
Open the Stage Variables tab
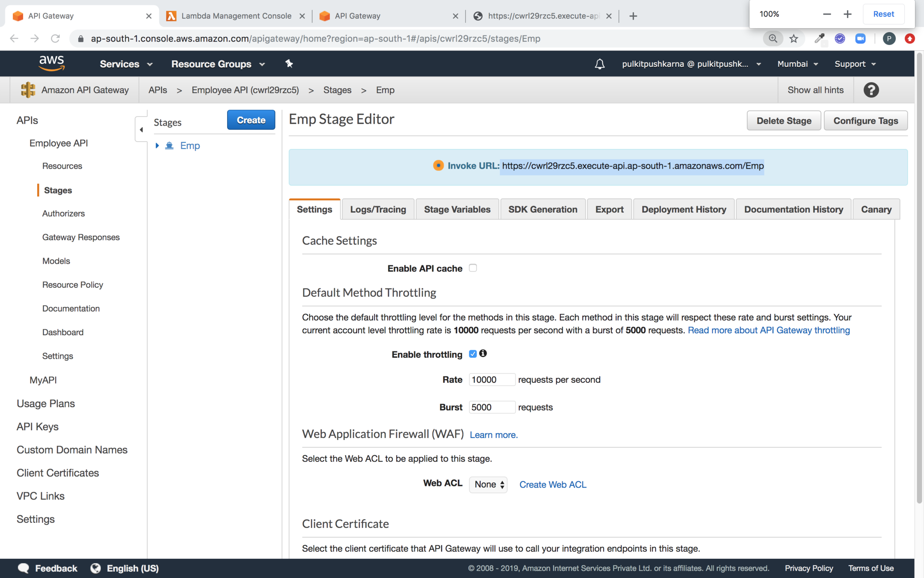[457, 209]
